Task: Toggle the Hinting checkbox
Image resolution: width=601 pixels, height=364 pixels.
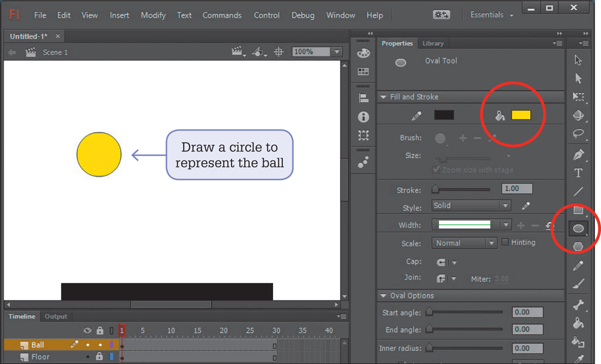Action: pyautogui.click(x=505, y=242)
